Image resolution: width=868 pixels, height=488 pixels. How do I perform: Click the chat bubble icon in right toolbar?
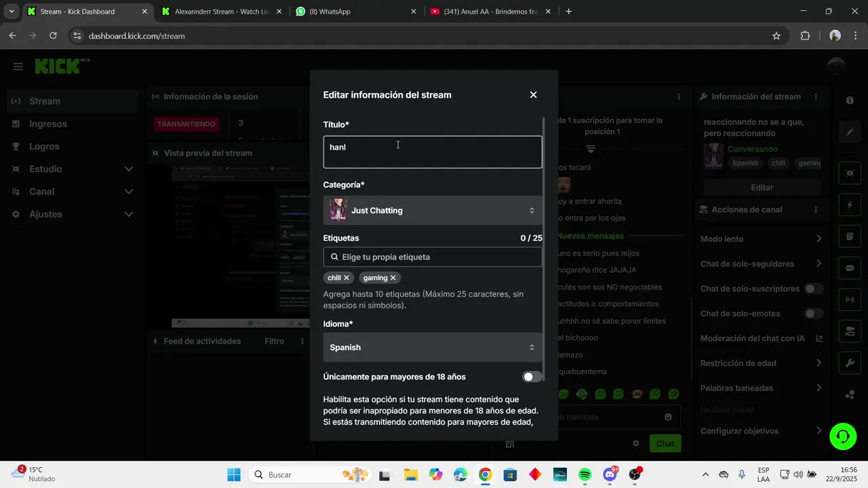[x=850, y=268]
